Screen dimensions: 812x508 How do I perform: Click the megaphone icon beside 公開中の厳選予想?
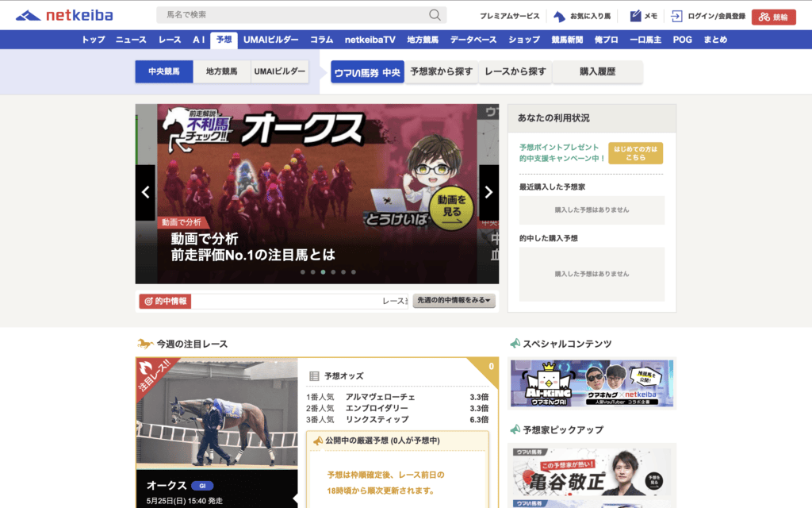317,441
